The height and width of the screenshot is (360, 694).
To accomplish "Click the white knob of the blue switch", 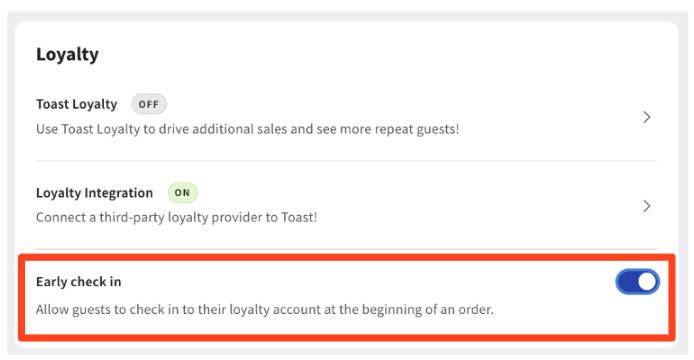I will (647, 282).
